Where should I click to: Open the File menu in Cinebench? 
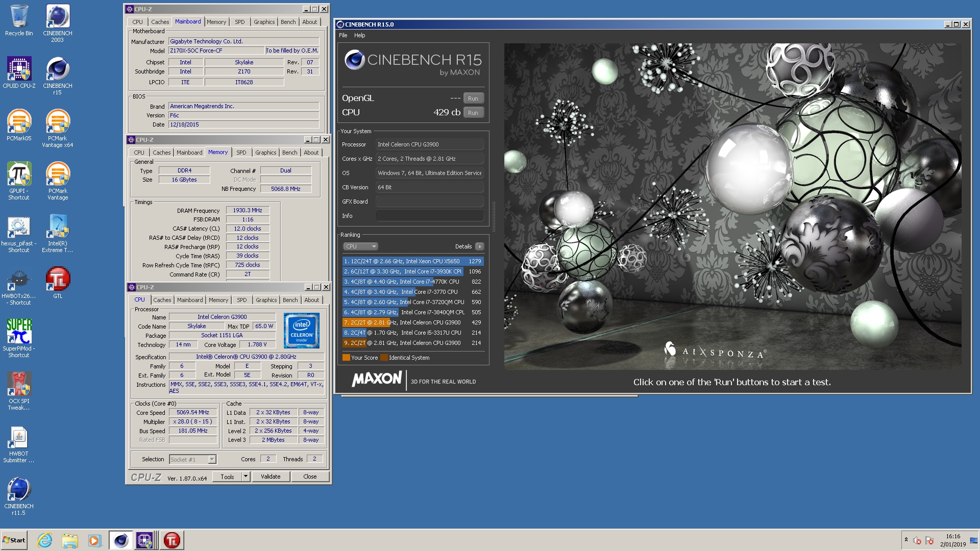pos(343,35)
